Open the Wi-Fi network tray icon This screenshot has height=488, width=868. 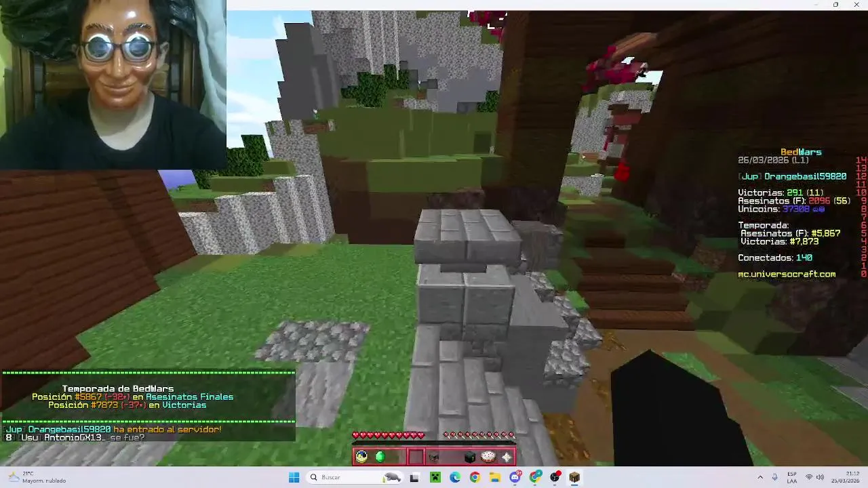point(808,477)
